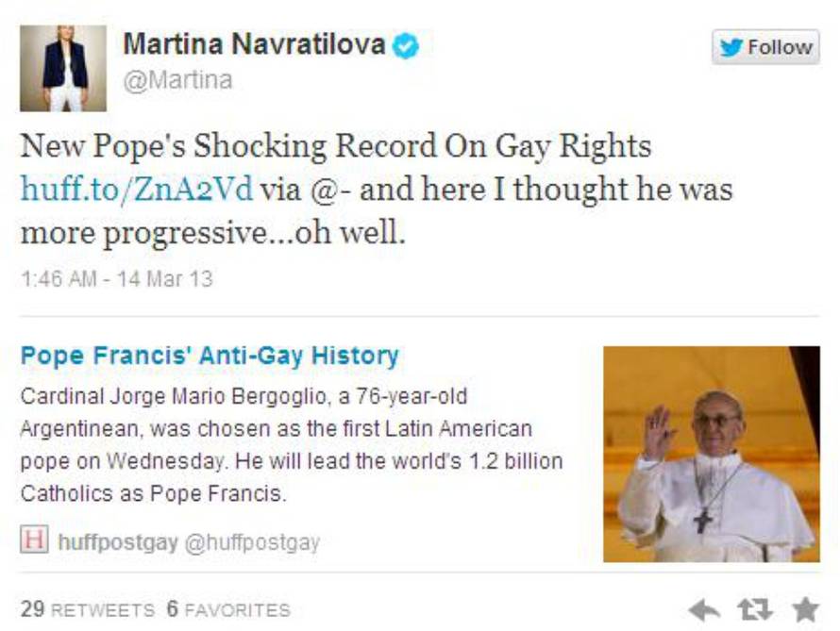This screenshot has width=840, height=631.
Task: Click the blue verified badge
Action: coord(406,45)
